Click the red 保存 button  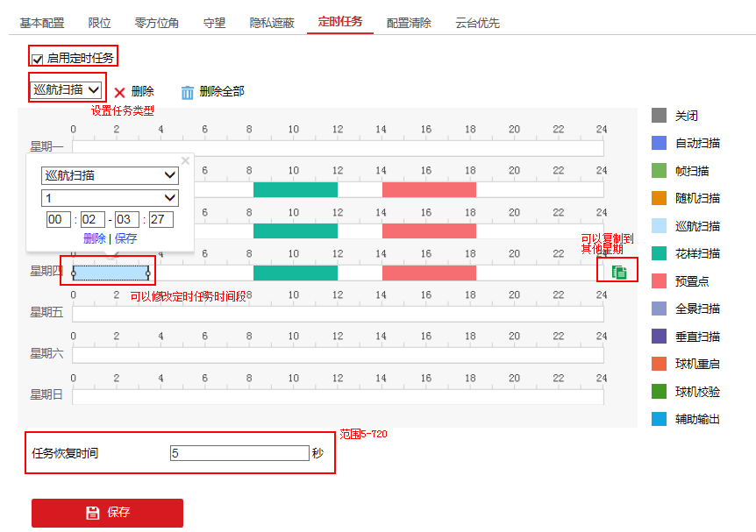(107, 513)
